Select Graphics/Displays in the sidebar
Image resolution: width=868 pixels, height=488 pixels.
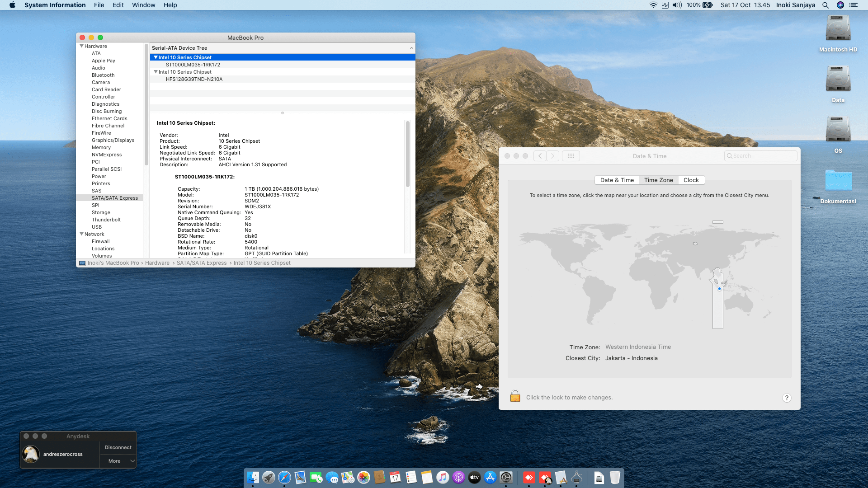tap(113, 140)
